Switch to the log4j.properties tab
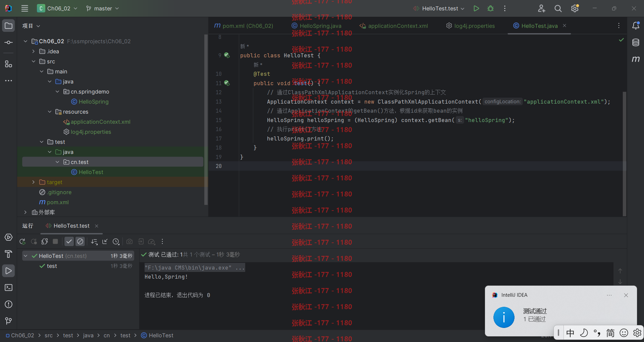Viewport: 644px width, 342px height. click(x=470, y=26)
